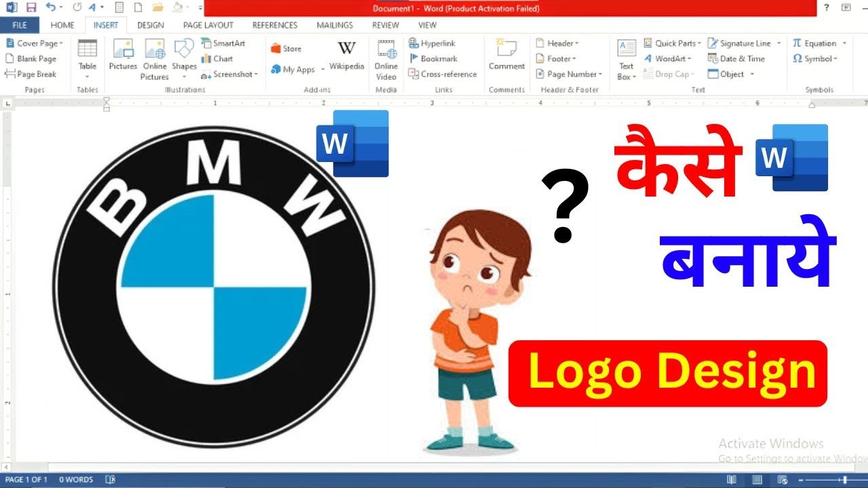Click the PAGE 1 OF 1 status indicator
Viewport: 868px width, 488px height.
(26, 479)
